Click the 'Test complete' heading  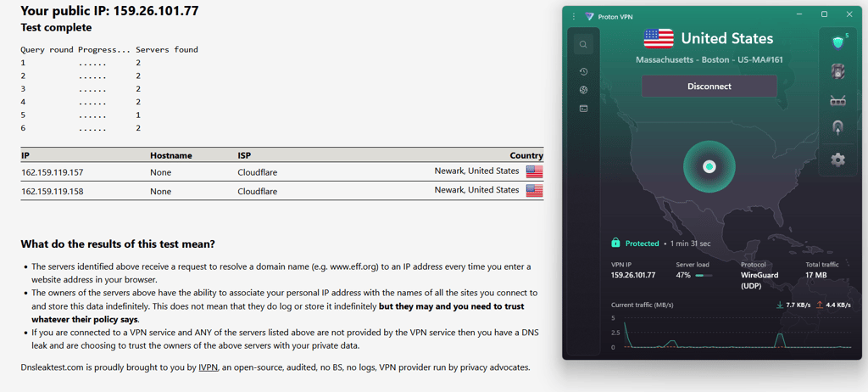[56, 27]
